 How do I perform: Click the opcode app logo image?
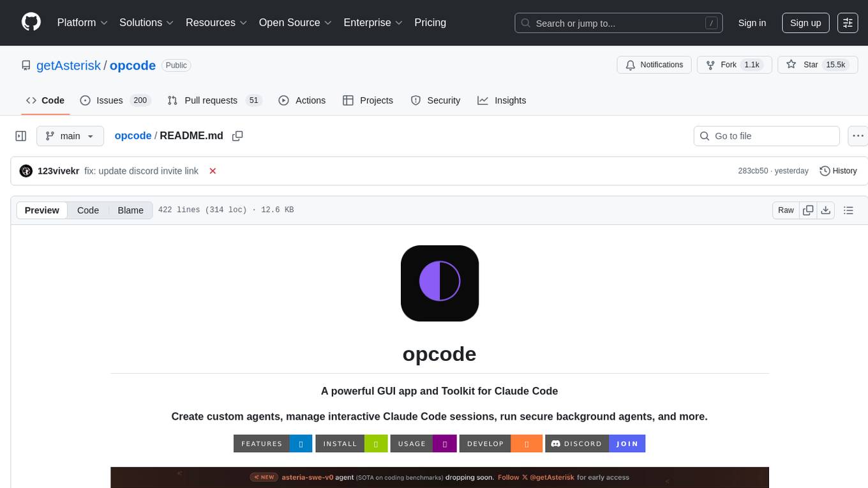point(440,283)
